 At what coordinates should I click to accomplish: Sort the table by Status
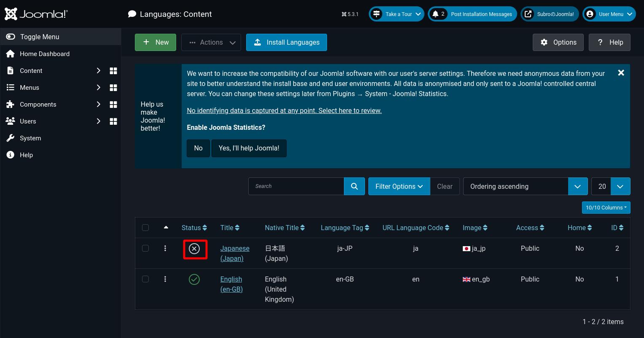point(194,228)
